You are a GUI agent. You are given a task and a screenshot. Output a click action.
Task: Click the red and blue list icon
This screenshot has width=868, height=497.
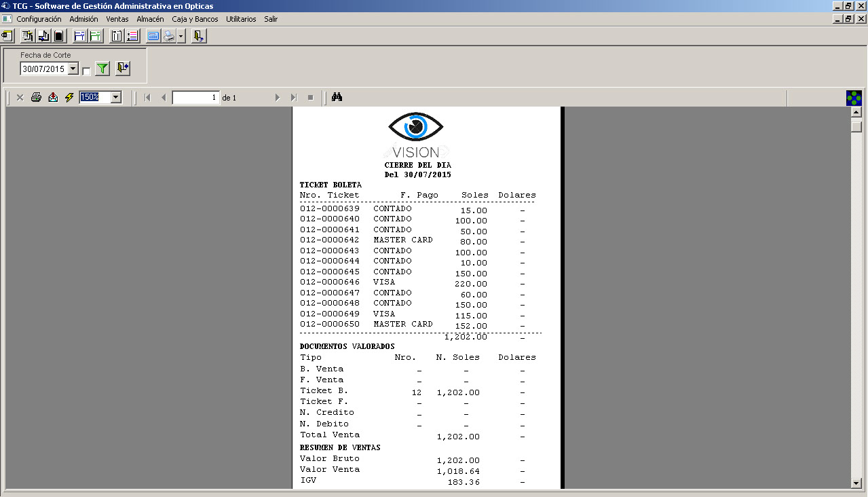pos(132,37)
